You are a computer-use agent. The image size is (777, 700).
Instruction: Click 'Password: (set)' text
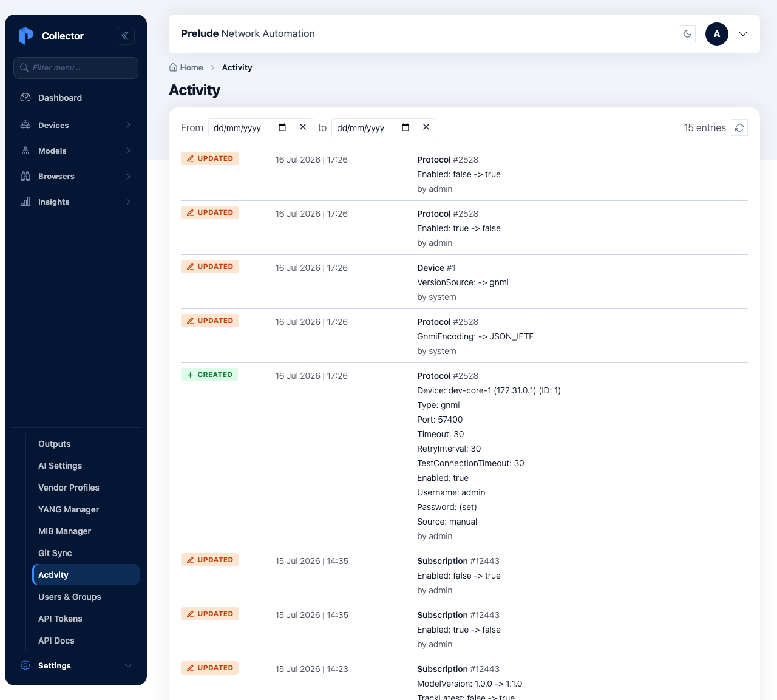[x=447, y=507]
